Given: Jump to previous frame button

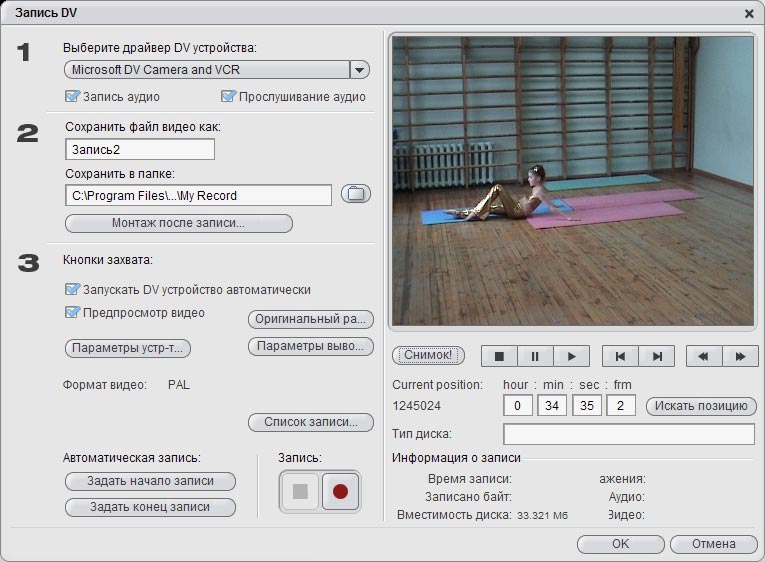Looking at the screenshot, I should point(620,357).
